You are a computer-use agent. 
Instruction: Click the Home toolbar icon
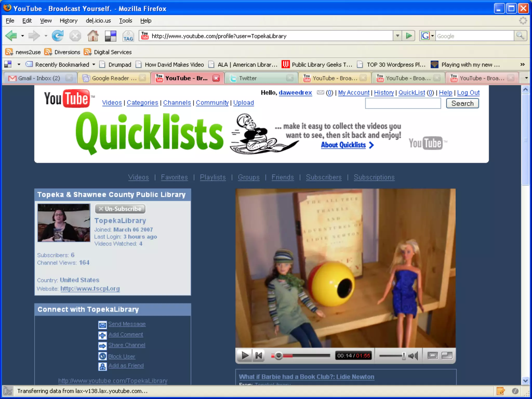(93, 36)
